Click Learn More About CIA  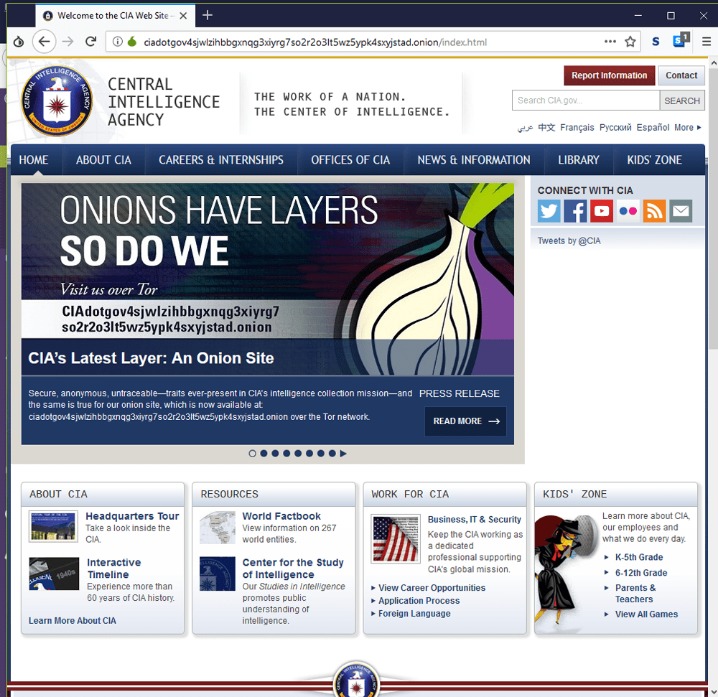pyautogui.click(x=72, y=621)
